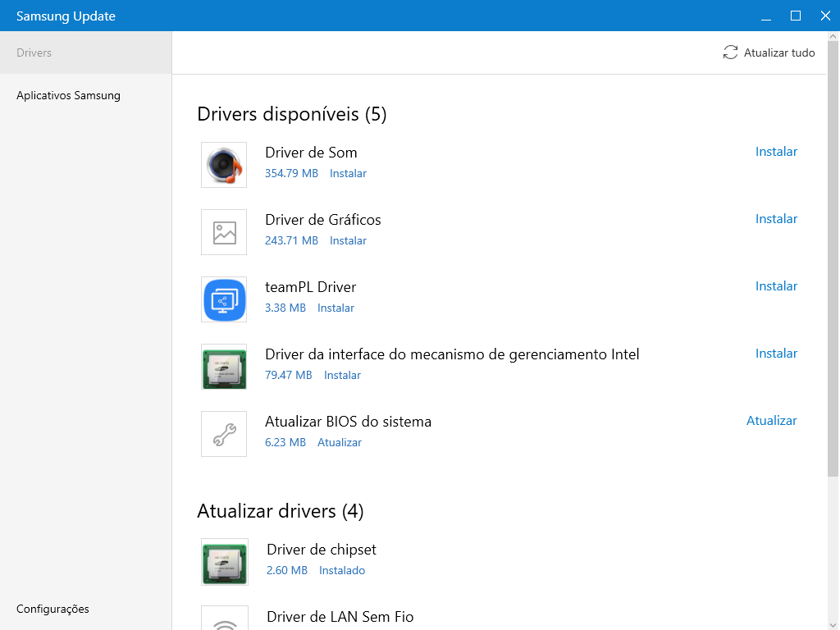Click the teamPL Driver blue icon
Viewport: 840px width, 630px height.
pyautogui.click(x=224, y=299)
